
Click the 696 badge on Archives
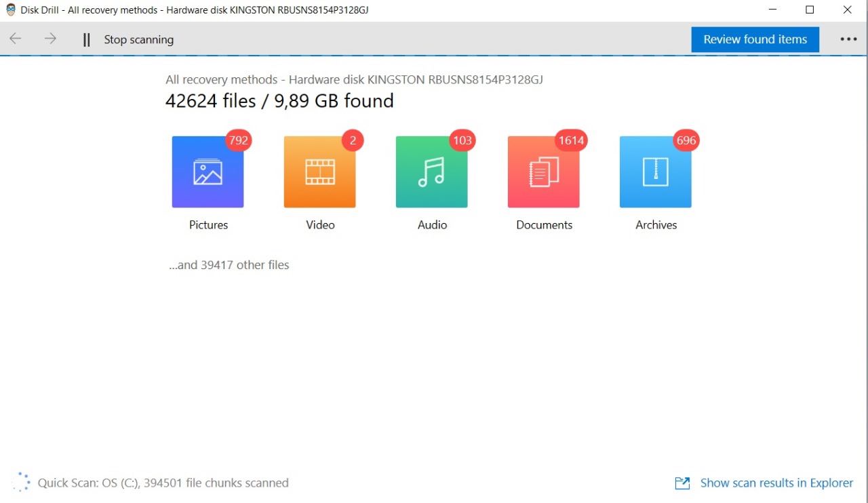[686, 140]
